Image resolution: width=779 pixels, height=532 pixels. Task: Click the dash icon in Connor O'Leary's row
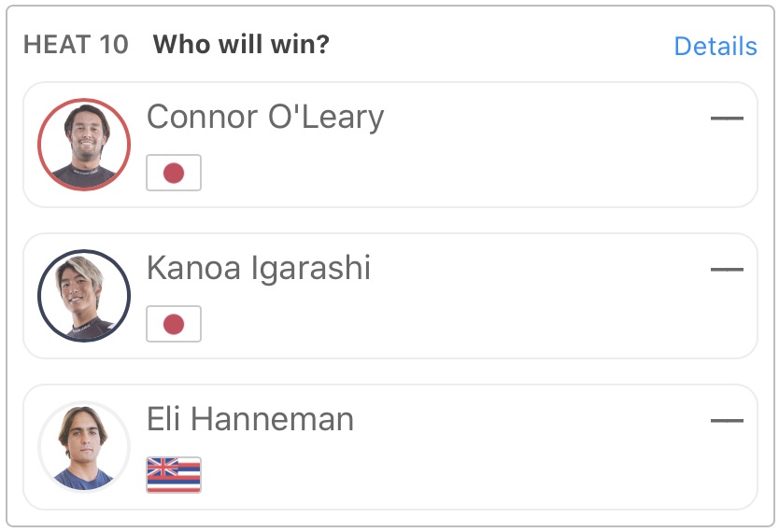click(x=727, y=119)
